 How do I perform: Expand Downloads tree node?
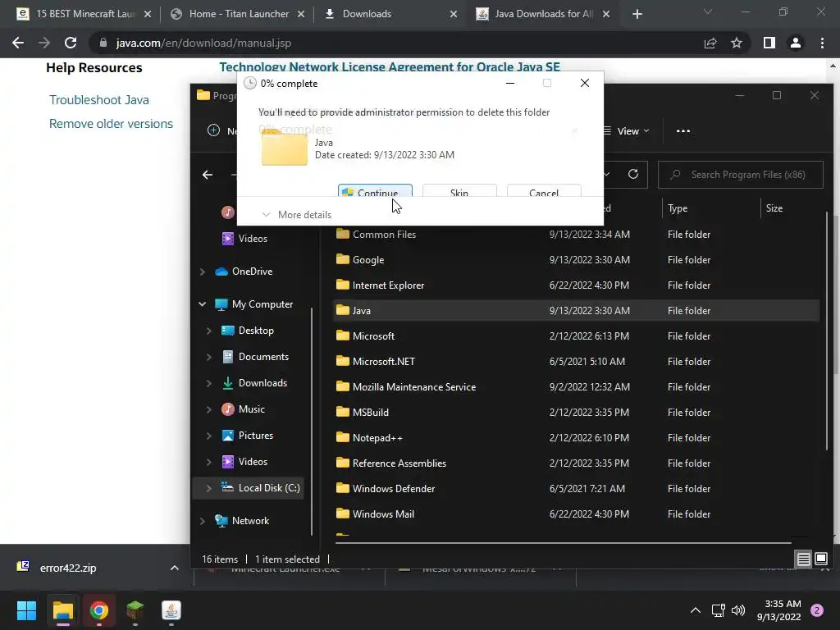point(209,383)
